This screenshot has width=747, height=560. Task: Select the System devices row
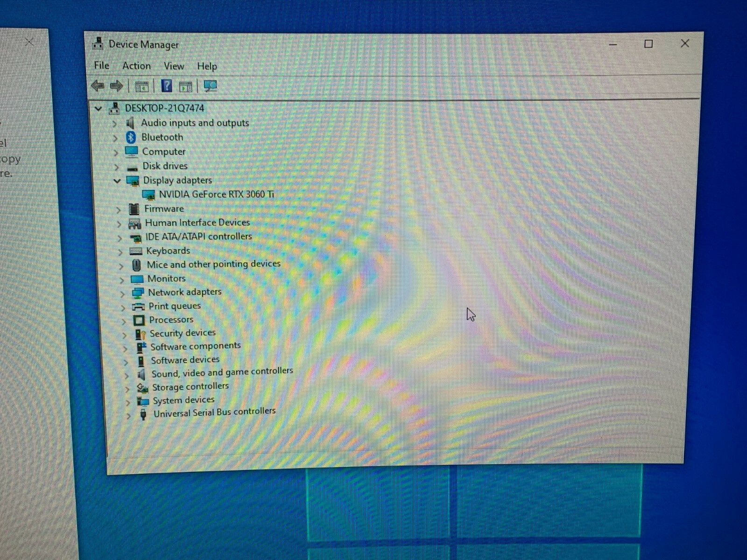click(183, 400)
